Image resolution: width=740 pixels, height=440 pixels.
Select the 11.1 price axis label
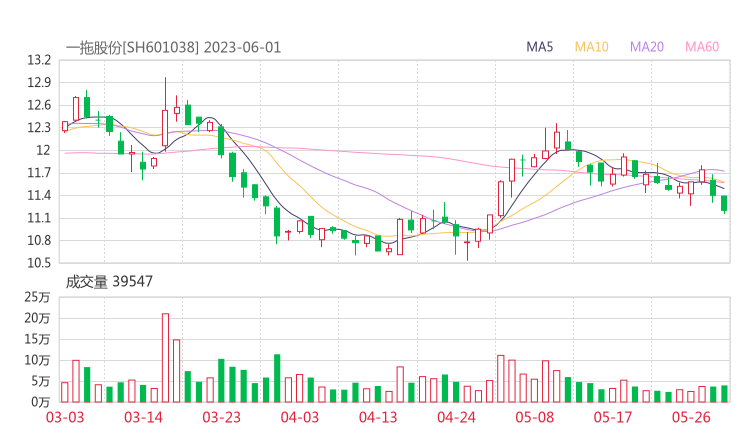point(39,218)
